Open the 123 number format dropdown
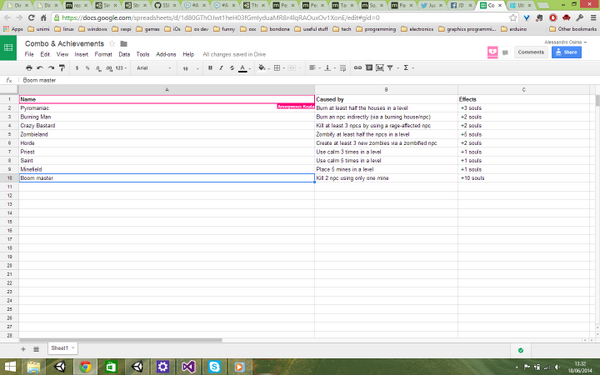Screen dimensions: 600x375 tap(121, 68)
